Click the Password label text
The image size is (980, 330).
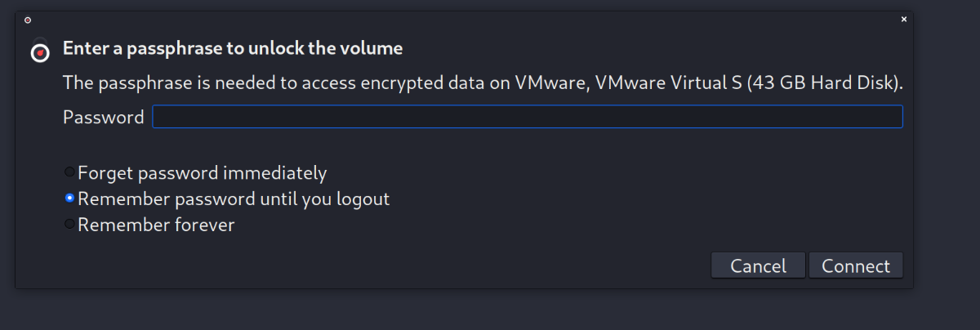click(x=103, y=117)
